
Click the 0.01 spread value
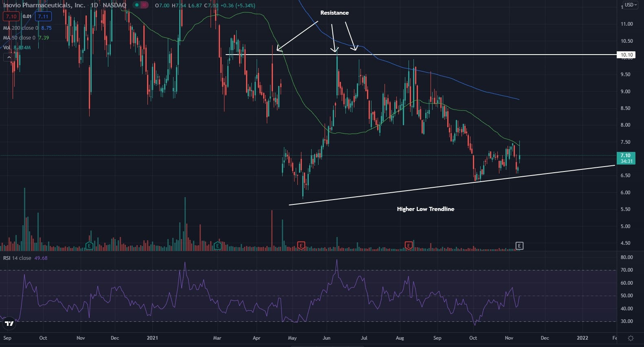(x=27, y=17)
